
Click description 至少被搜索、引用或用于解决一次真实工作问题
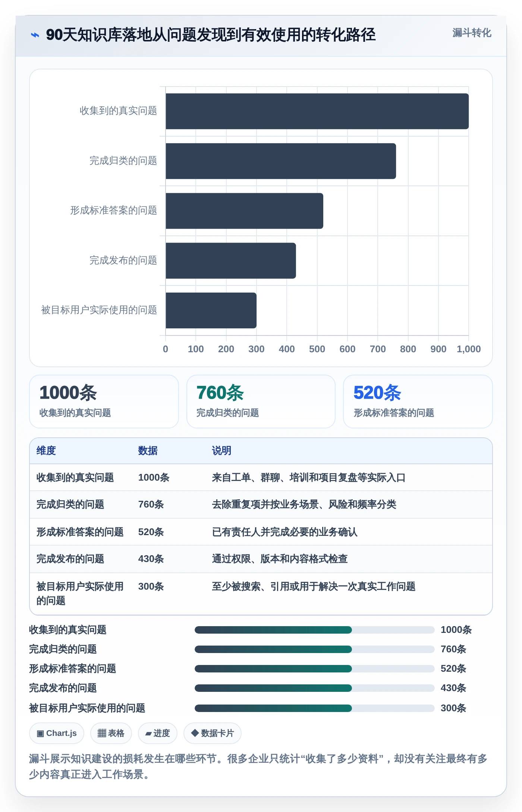pos(314,586)
